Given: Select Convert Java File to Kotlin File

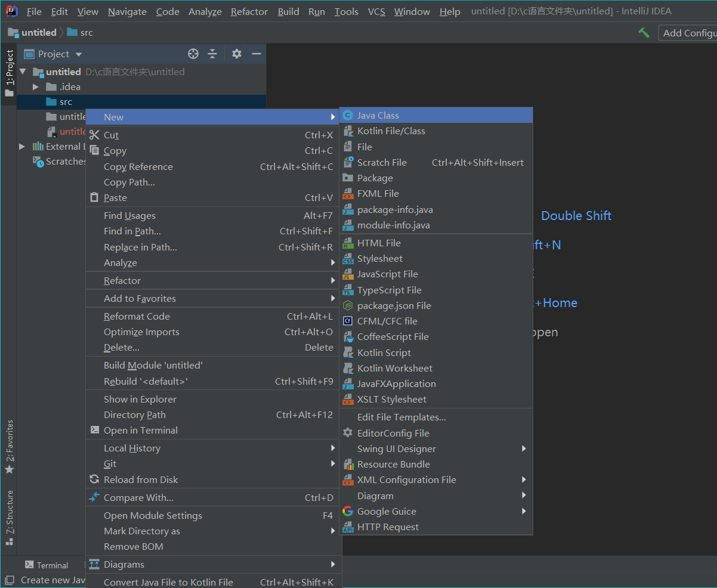Looking at the screenshot, I should 214,582.
